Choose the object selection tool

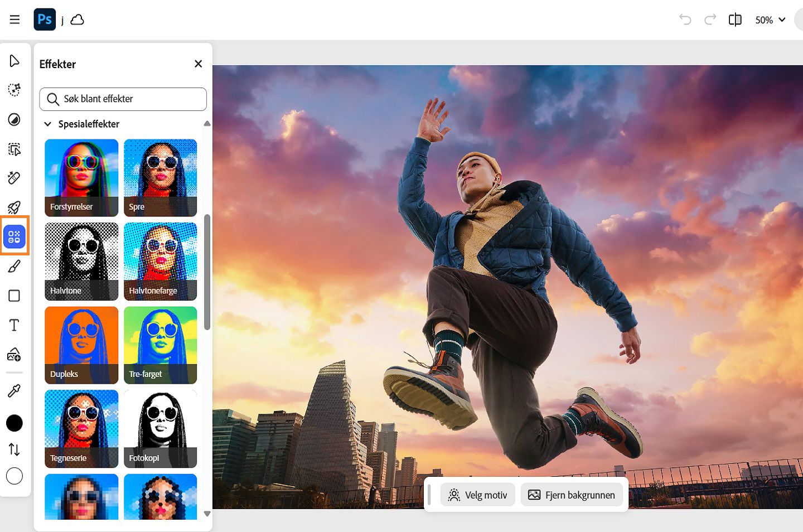click(x=14, y=149)
